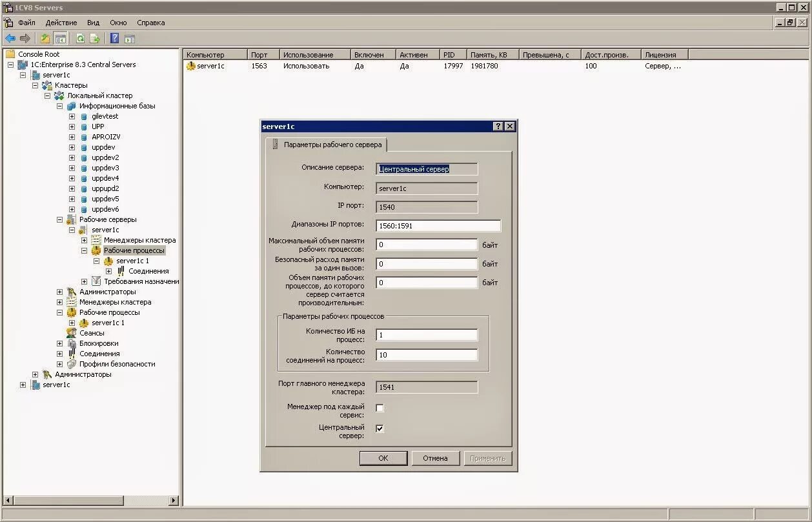The image size is (812, 522).
Task: Click the Up one level folder icon
Action: point(45,39)
